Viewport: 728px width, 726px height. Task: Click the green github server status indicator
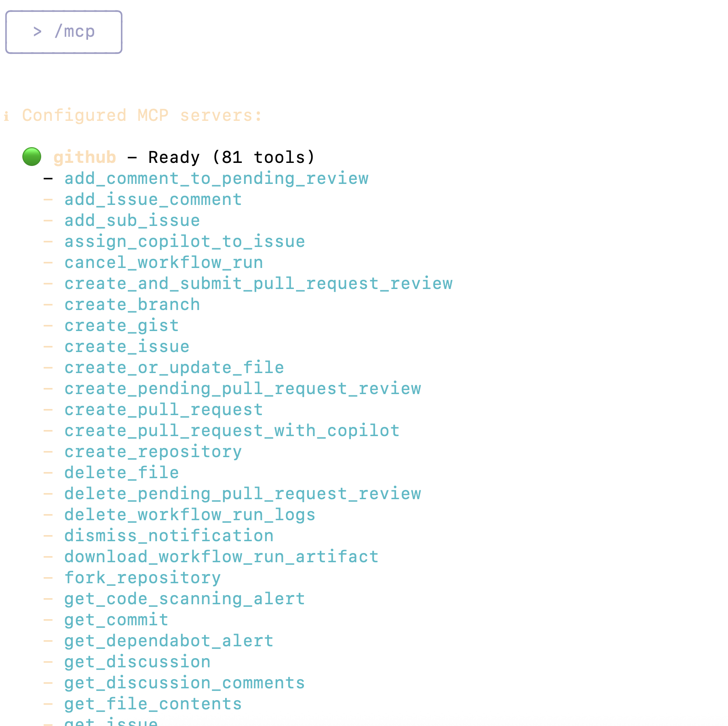(32, 157)
